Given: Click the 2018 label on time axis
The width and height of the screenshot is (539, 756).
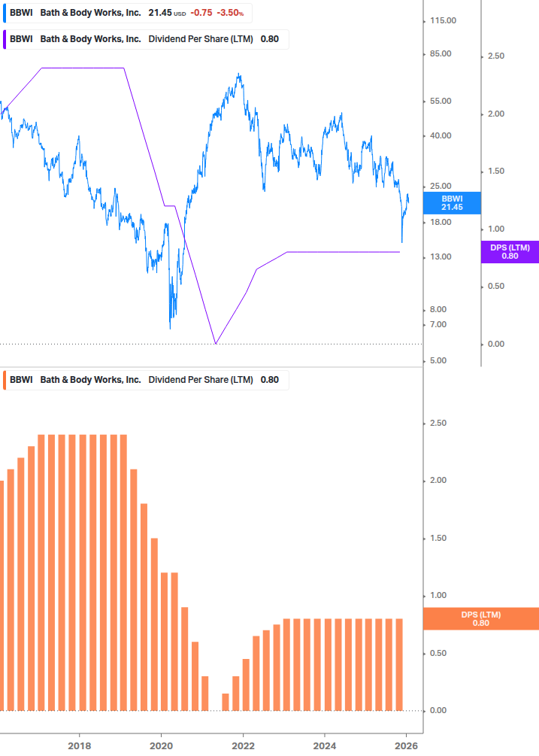Looking at the screenshot, I should tap(79, 746).
